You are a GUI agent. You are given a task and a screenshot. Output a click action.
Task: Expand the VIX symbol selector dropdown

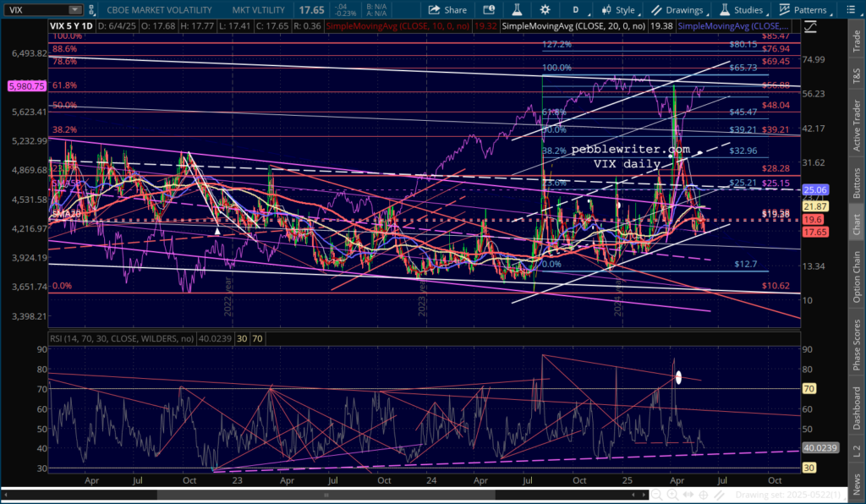pos(74,10)
